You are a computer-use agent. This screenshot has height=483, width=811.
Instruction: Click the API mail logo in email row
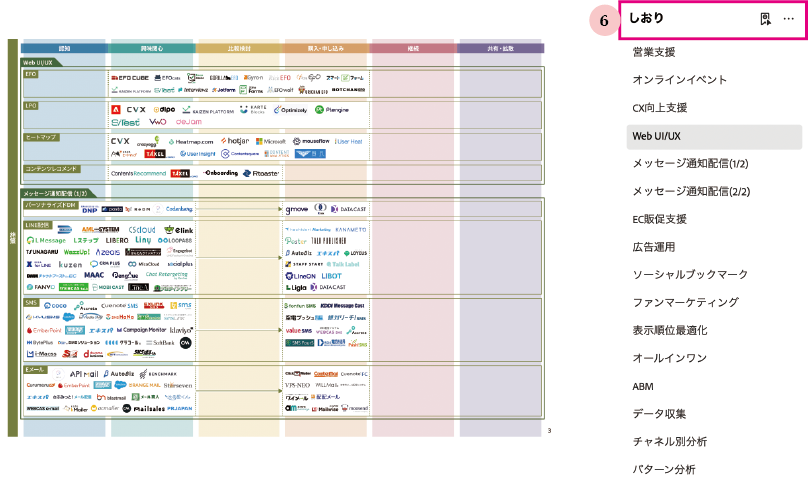pos(84,374)
